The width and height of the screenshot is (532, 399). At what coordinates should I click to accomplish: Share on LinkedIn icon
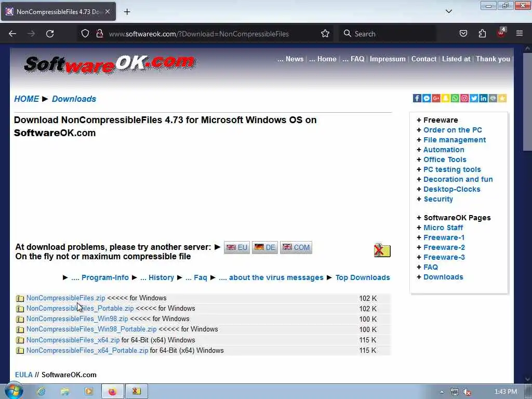pyautogui.click(x=484, y=98)
